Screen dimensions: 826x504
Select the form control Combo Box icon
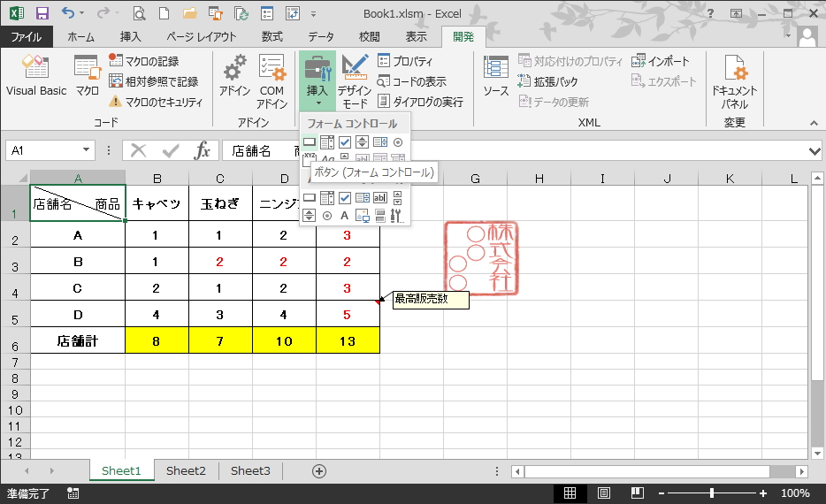pyautogui.click(x=327, y=142)
